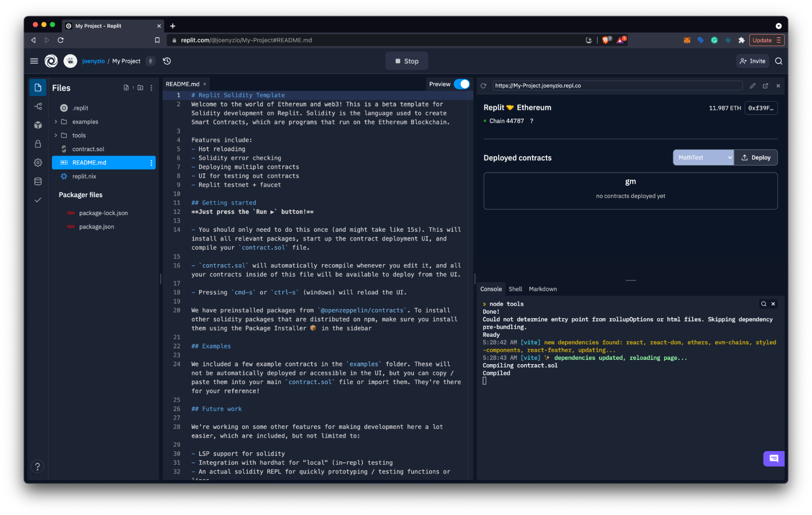Click the Invite collaborators icon
This screenshot has height=515, width=812.
point(751,61)
